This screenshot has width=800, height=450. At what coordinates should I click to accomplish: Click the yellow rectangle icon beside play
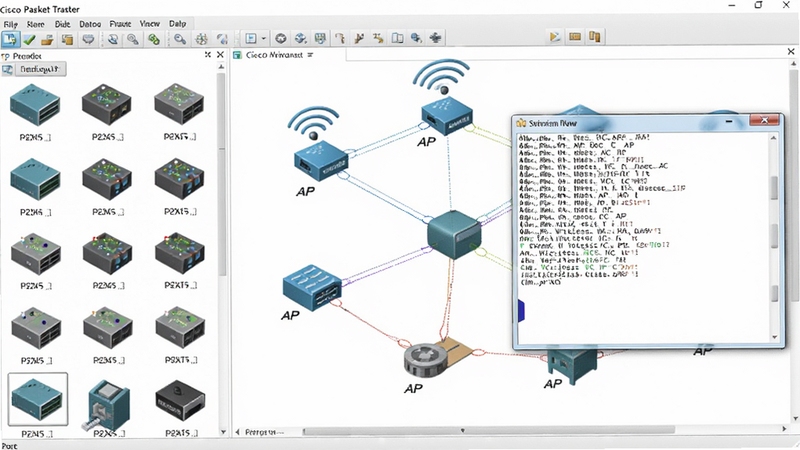[575, 37]
